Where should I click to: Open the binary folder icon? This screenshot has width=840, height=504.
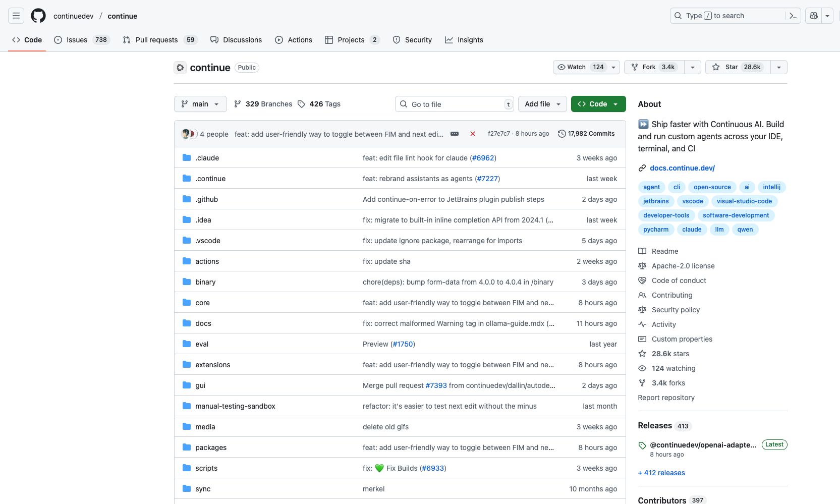(x=187, y=282)
